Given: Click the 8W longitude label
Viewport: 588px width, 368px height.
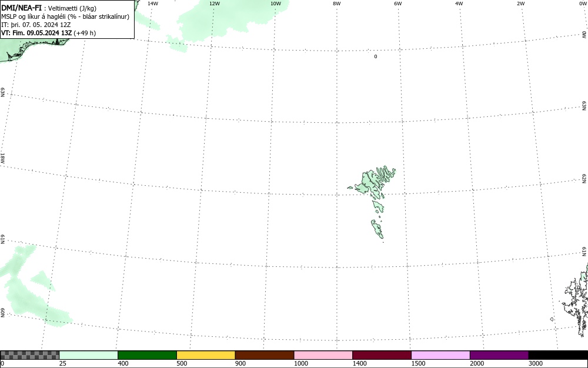Looking at the screenshot, I should (337, 4).
